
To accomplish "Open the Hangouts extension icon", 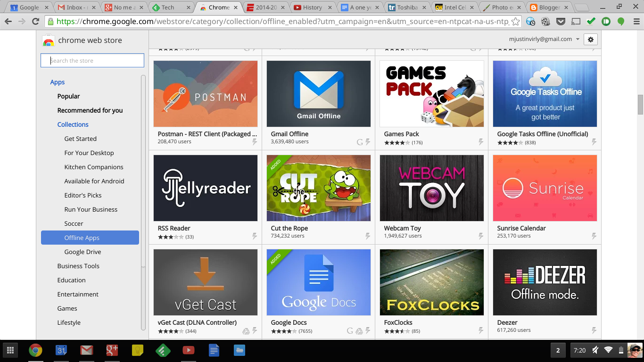I will (x=621, y=22).
